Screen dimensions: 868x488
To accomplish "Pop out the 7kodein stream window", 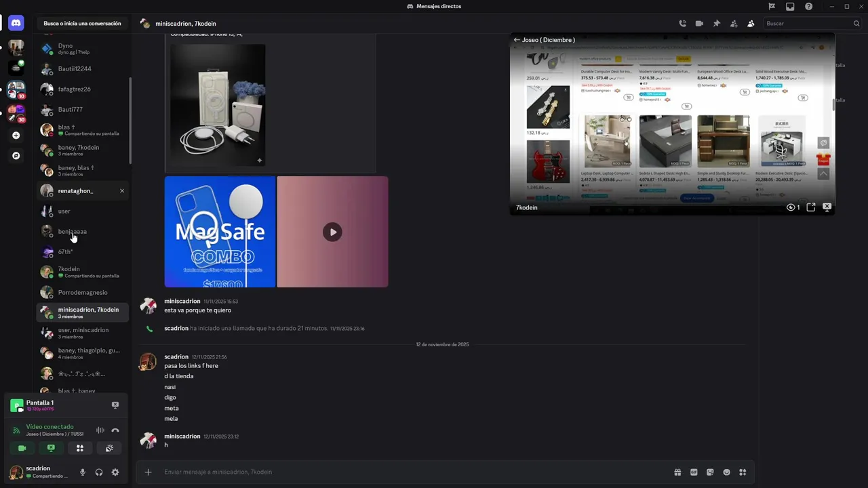I will [x=810, y=207].
